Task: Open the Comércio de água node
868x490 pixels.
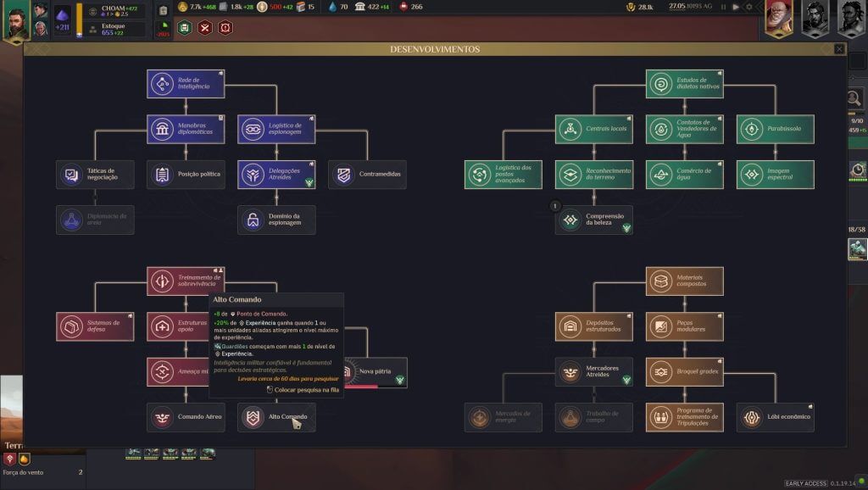Action: click(684, 175)
